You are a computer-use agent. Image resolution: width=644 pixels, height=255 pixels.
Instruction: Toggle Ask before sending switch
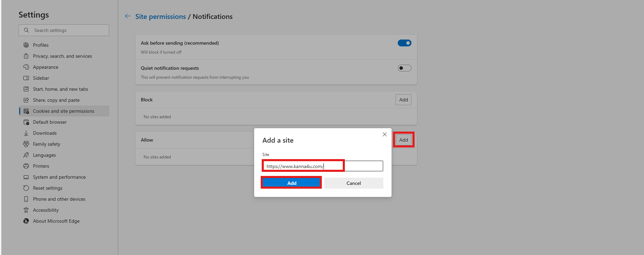[404, 43]
